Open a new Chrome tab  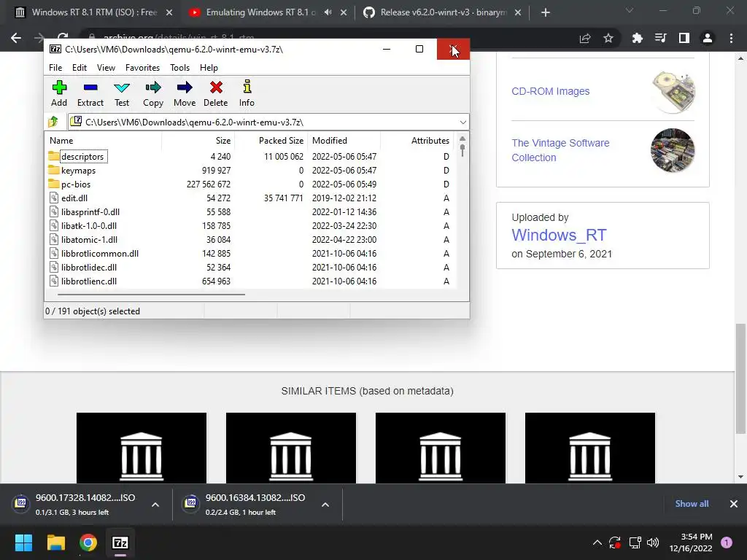546,12
